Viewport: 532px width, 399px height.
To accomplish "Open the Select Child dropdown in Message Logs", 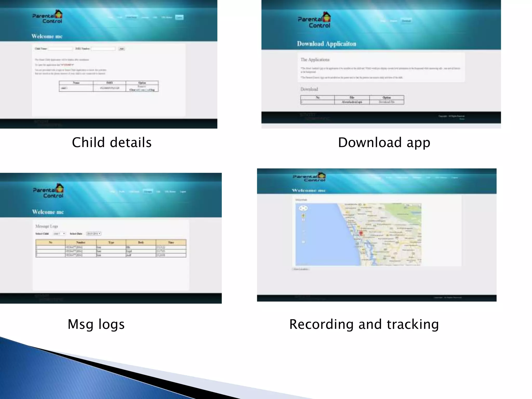I will click(x=59, y=234).
